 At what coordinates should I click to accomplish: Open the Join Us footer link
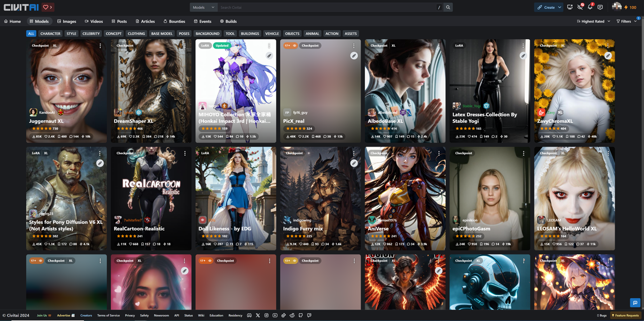[x=44, y=315]
